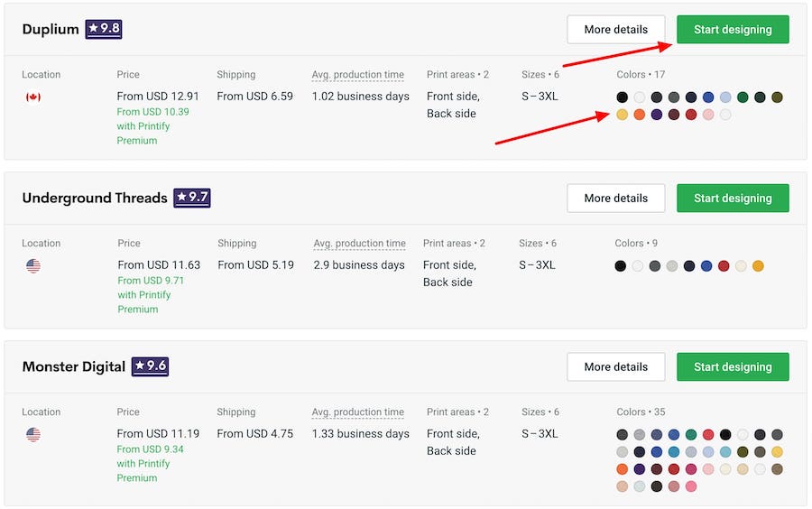Viewport: 812px width, 509px height.
Task: Select the royal blue swatch for Underground Threads
Action: 706,266
